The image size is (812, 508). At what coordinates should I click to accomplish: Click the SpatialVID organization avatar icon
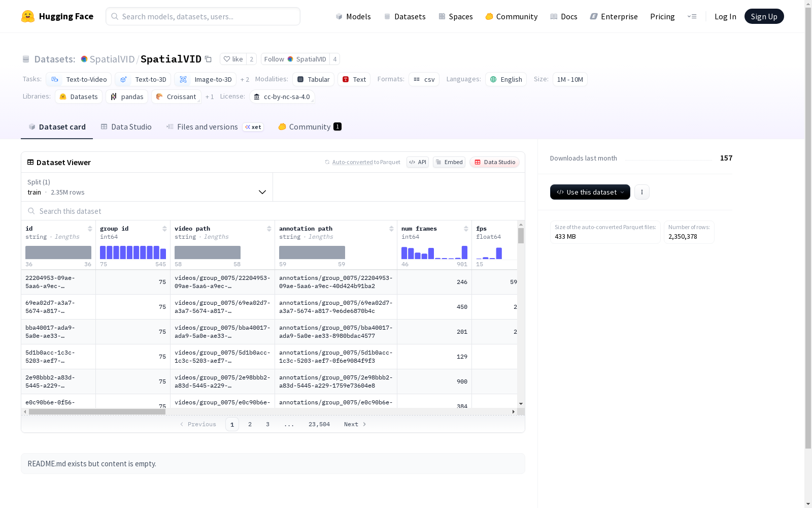coord(84,59)
